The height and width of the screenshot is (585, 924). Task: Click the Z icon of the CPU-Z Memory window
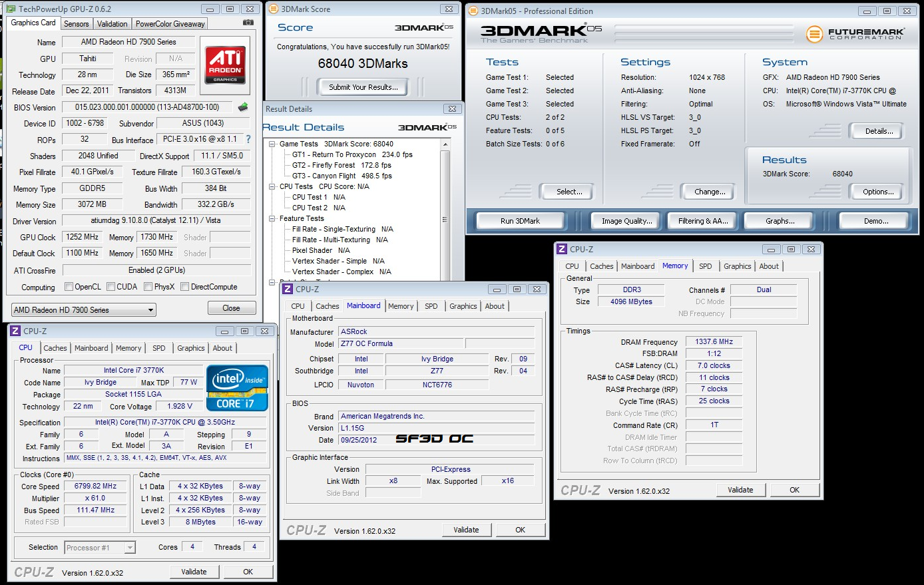[x=562, y=249]
